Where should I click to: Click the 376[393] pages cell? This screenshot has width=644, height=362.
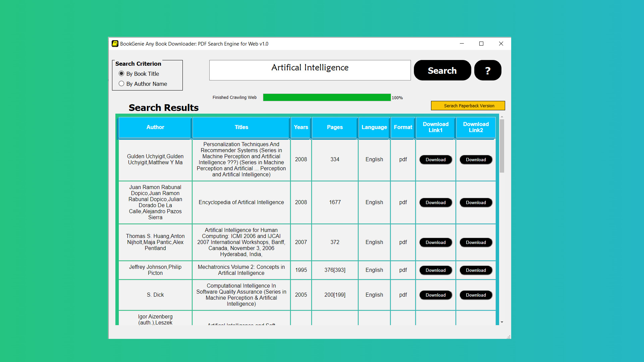coord(335,270)
